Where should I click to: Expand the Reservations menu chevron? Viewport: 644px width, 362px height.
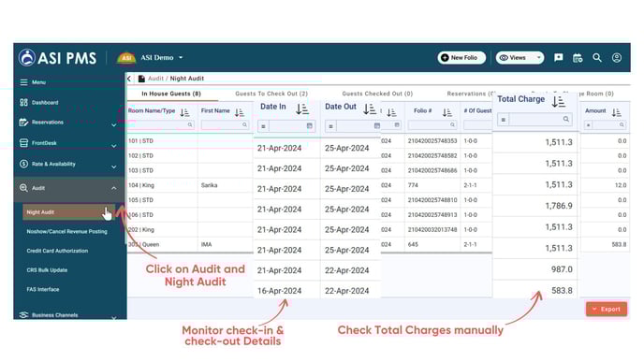pyautogui.click(x=114, y=124)
